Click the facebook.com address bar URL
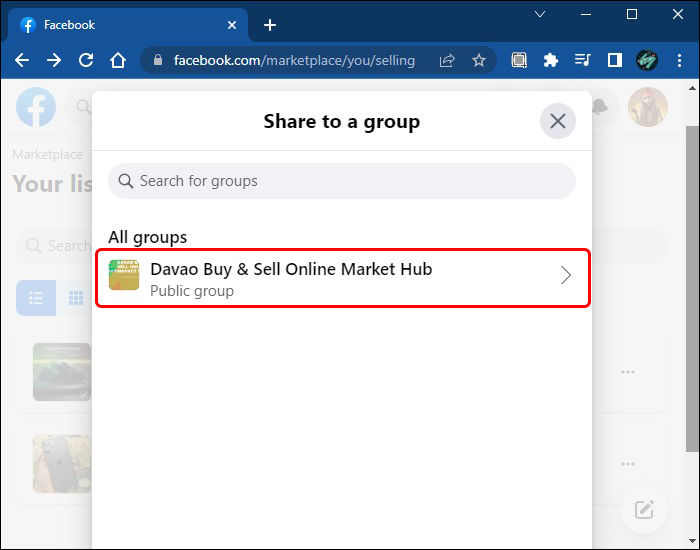This screenshot has width=700, height=550. pos(294,60)
